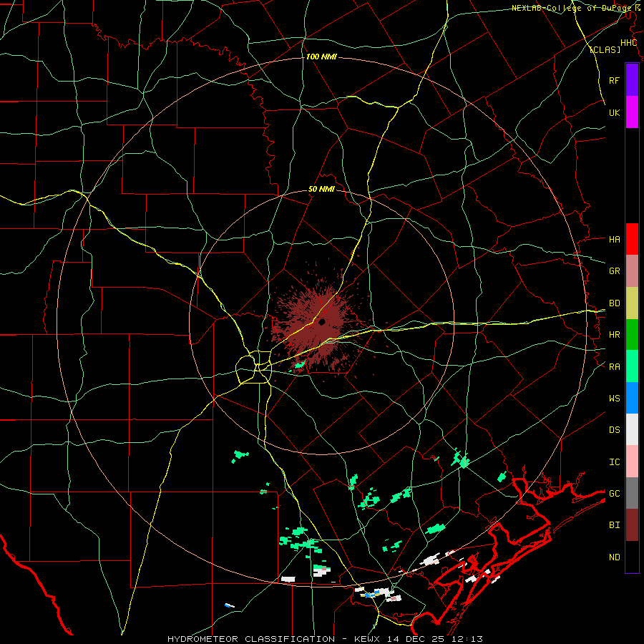Click the blue WS legend swatch

tap(632, 398)
